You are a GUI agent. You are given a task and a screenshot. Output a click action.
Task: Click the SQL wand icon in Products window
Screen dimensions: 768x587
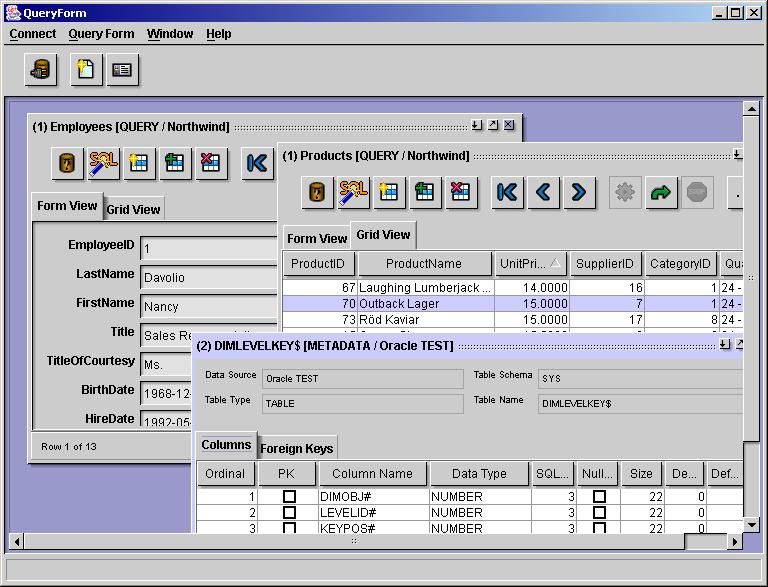pyautogui.click(x=353, y=192)
